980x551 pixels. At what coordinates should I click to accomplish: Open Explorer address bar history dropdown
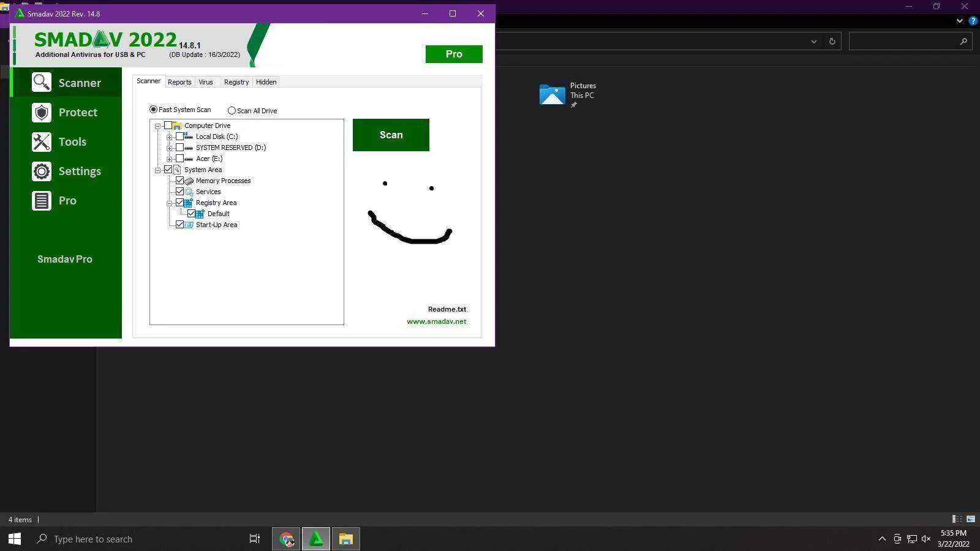pyautogui.click(x=814, y=41)
